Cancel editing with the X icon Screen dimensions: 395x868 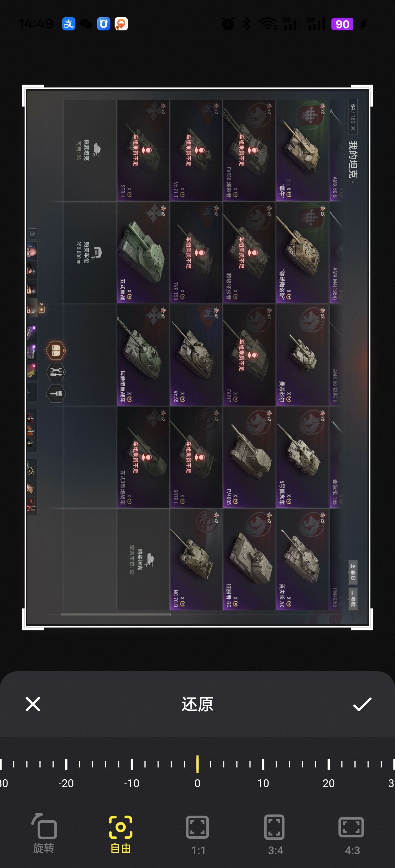33,704
